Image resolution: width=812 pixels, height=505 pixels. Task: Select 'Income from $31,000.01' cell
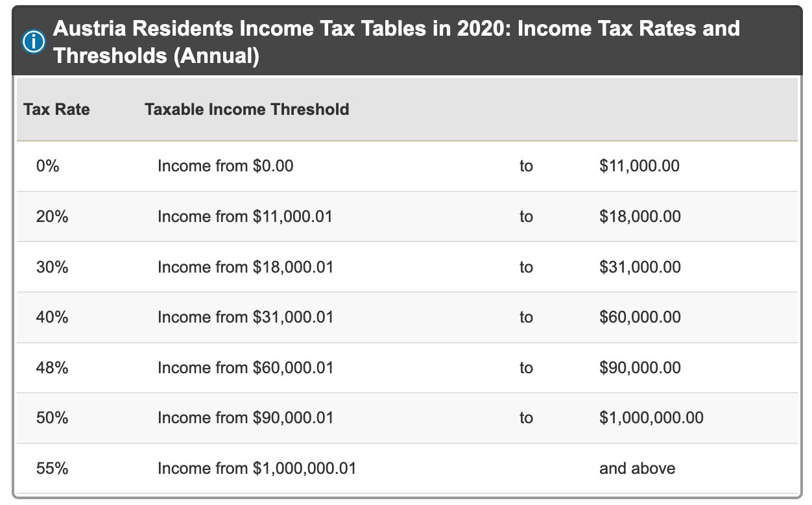click(x=245, y=317)
